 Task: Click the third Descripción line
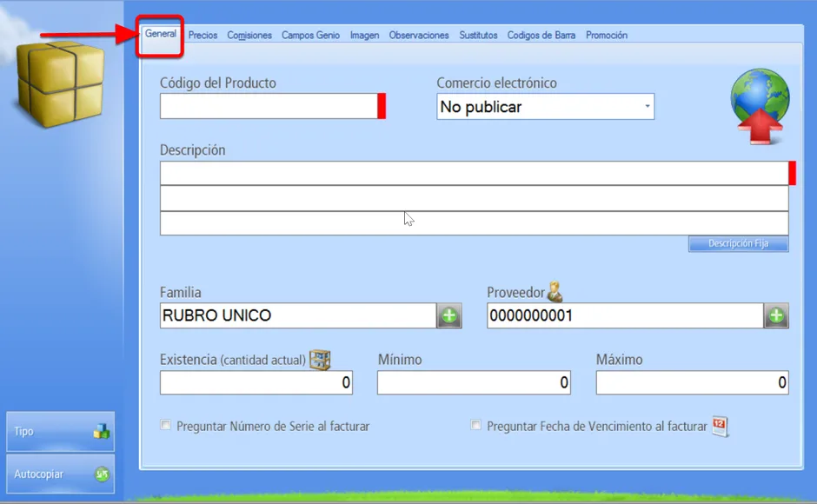(475, 223)
